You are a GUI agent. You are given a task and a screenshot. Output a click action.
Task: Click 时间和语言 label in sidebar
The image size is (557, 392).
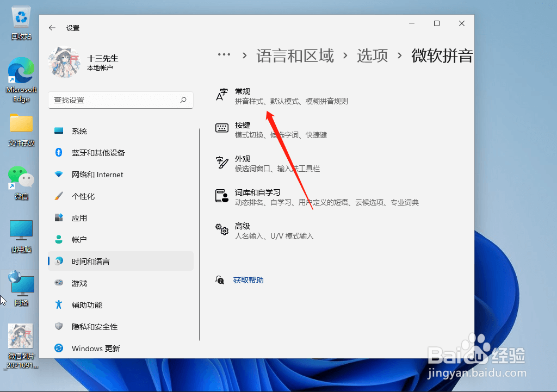point(91,262)
